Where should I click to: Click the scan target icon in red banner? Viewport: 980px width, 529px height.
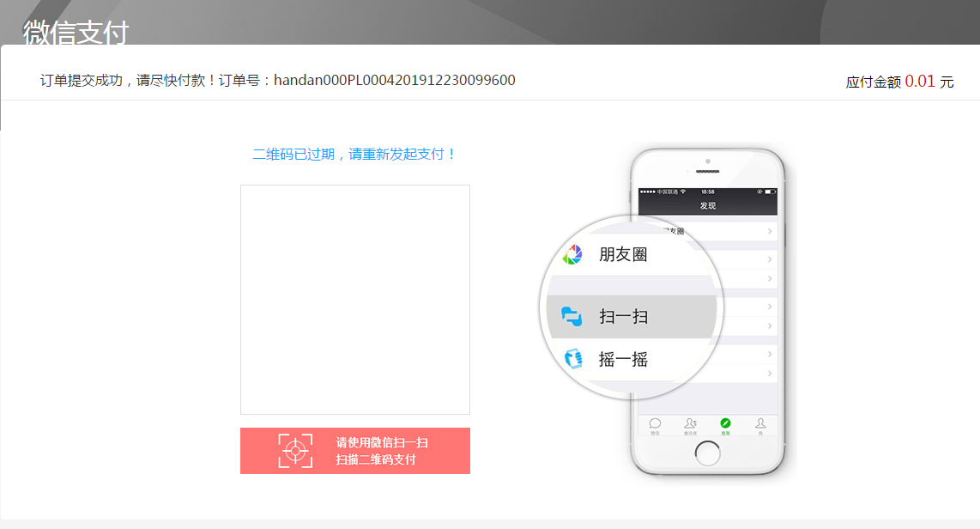[x=295, y=450]
